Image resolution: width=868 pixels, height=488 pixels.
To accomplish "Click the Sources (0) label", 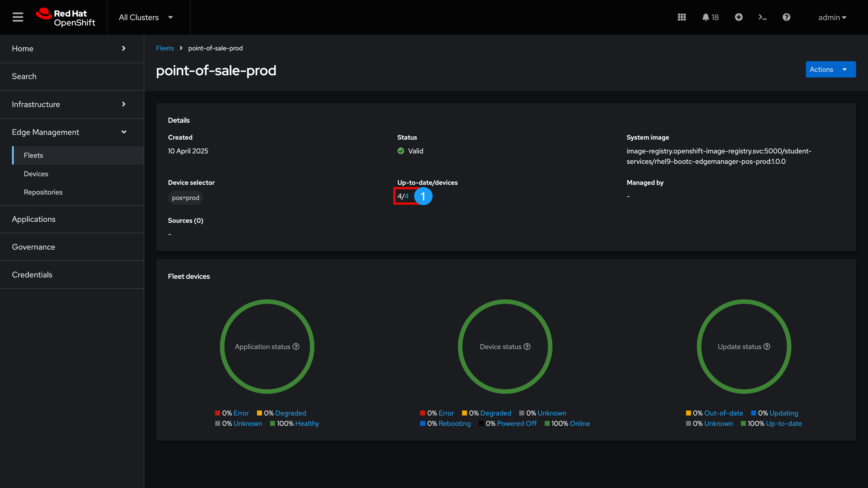I will (x=186, y=221).
